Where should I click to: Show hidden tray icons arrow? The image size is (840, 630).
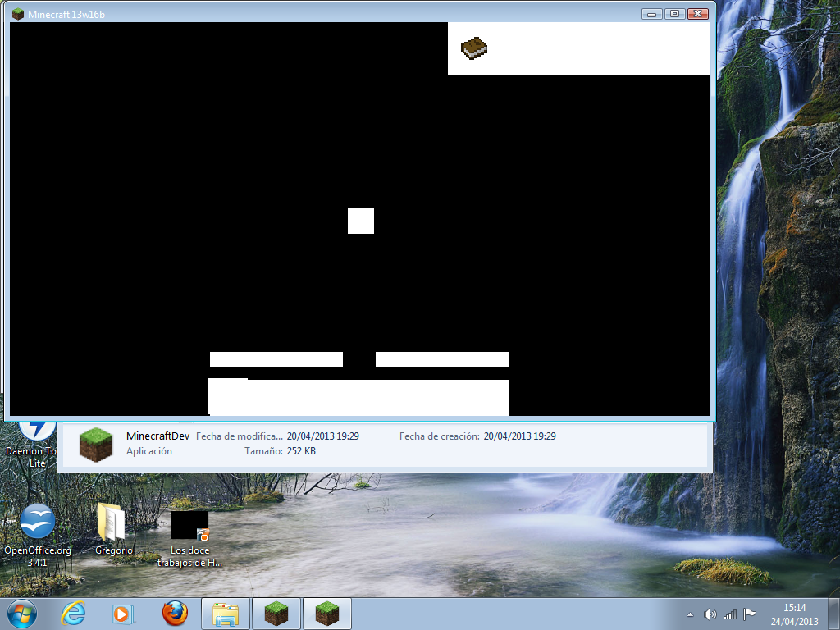point(690,614)
